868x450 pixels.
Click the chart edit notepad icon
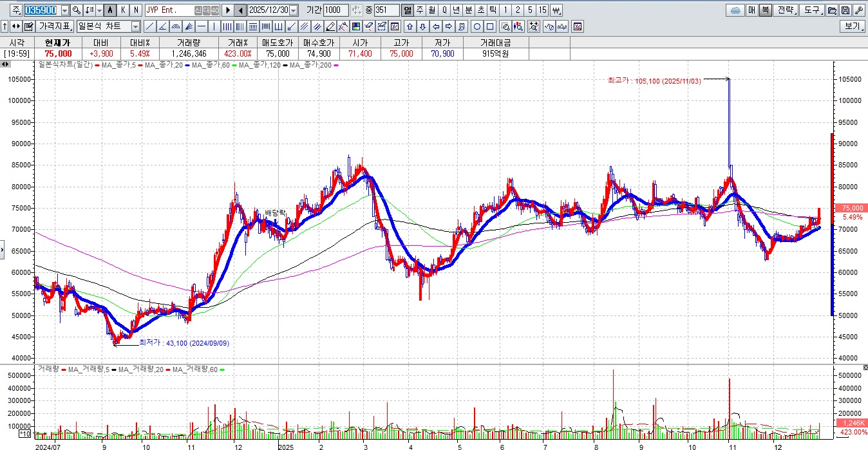pyautogui.click(x=28, y=26)
